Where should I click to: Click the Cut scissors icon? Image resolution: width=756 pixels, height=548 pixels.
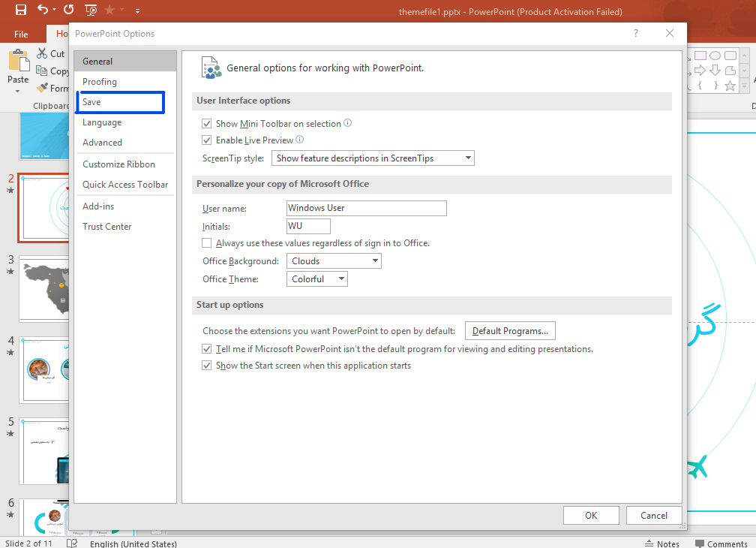[42, 53]
